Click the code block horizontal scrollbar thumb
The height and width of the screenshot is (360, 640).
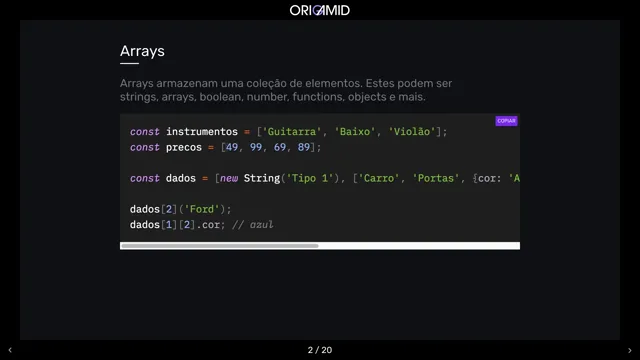coord(220,246)
